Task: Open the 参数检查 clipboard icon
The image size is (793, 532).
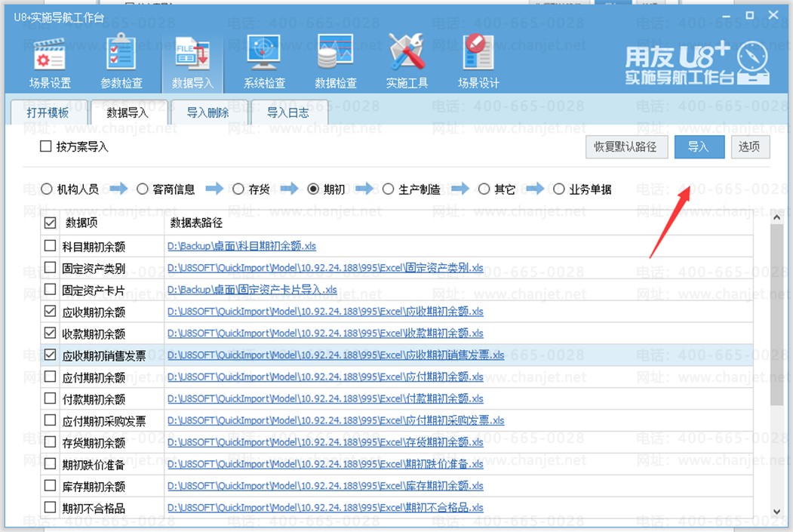Action: coord(121,62)
